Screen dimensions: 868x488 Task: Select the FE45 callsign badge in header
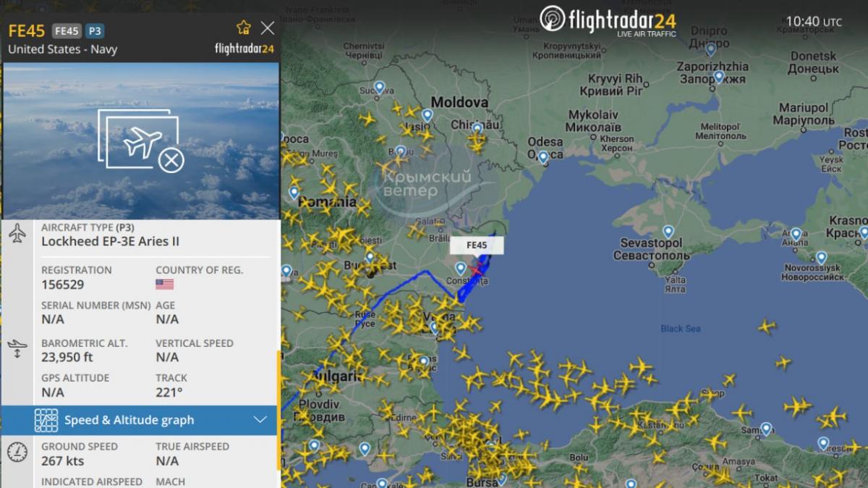[67, 30]
